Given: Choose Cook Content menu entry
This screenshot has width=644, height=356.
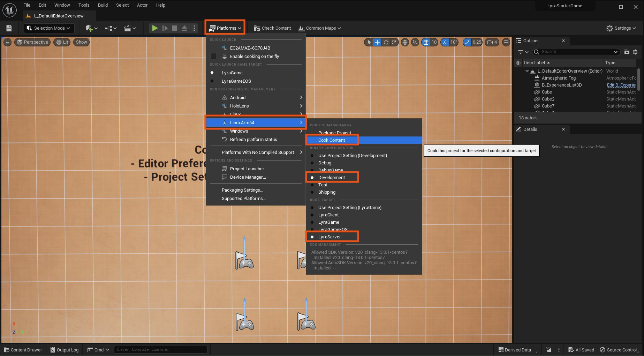Looking at the screenshot, I should point(364,140).
